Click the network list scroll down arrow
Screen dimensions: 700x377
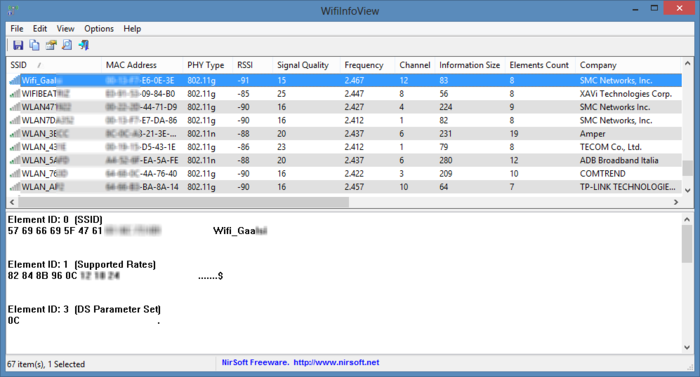pos(688,190)
